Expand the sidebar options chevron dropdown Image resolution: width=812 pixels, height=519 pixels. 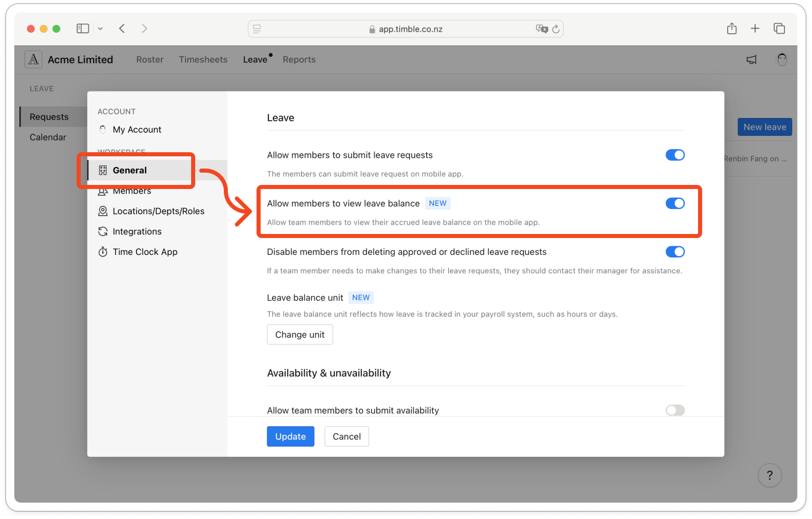[100, 29]
